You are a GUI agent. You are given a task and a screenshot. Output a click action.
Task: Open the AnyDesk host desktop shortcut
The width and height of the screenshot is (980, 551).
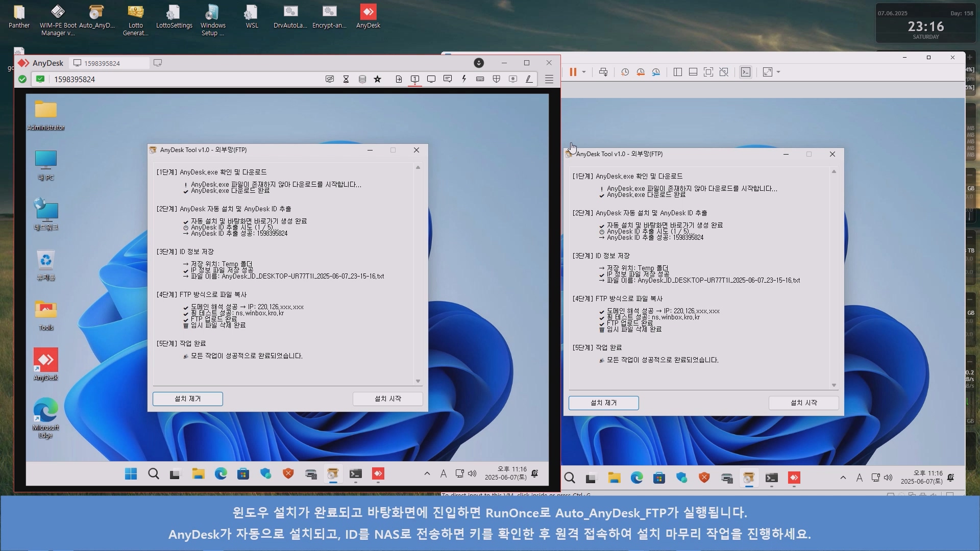click(x=368, y=17)
